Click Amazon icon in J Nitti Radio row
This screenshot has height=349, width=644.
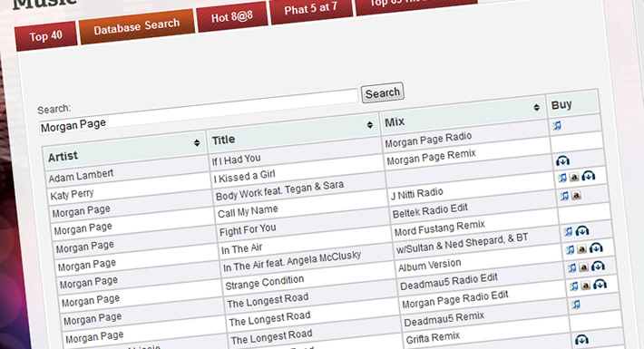(574, 177)
